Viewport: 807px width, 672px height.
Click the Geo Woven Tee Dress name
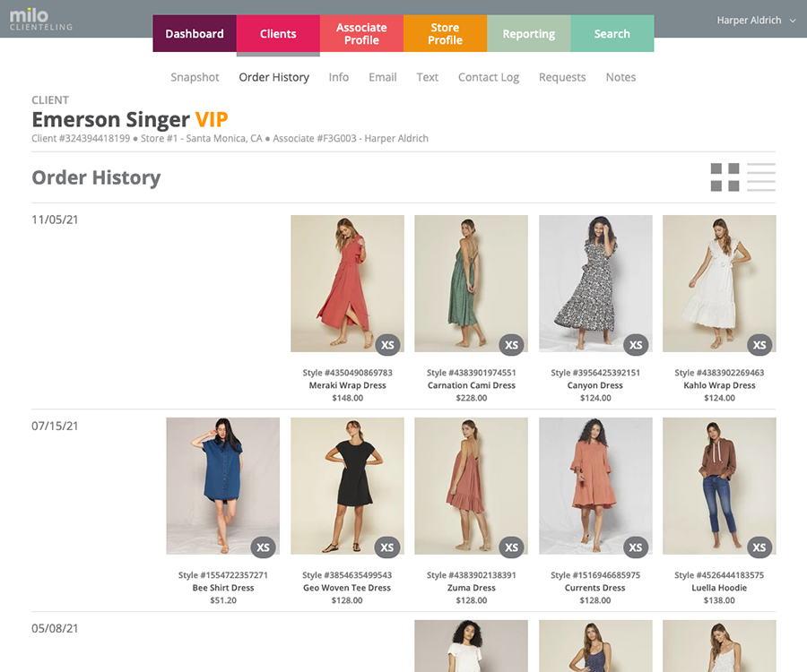tap(347, 588)
